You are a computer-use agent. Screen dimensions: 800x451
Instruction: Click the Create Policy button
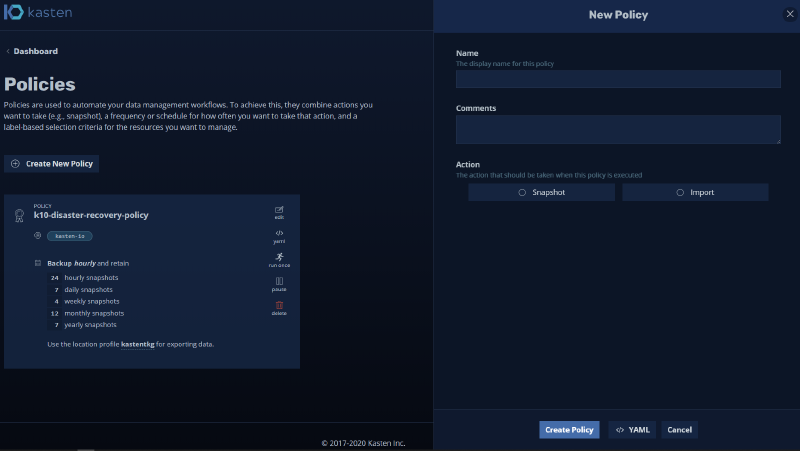pos(569,430)
